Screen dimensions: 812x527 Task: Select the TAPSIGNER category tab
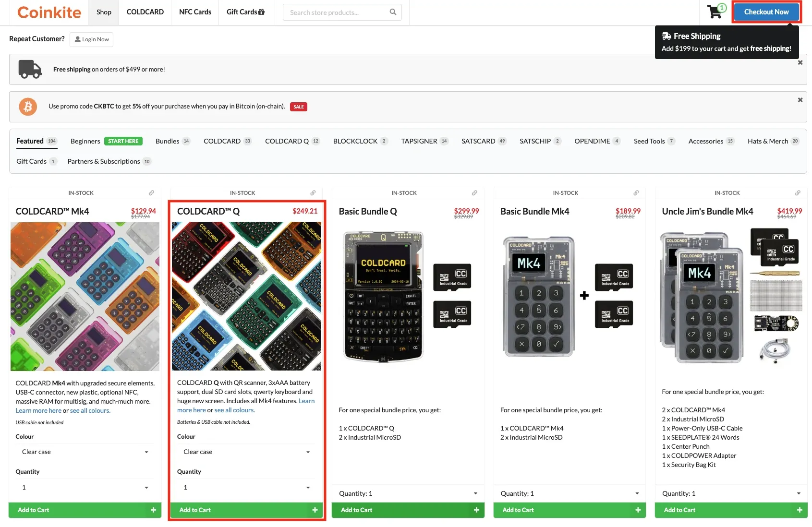pyautogui.click(x=425, y=141)
